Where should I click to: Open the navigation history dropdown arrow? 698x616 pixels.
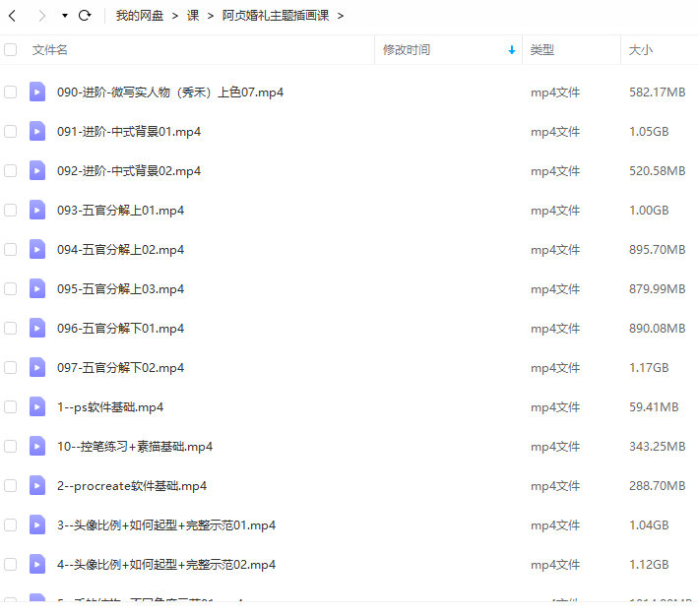point(65,16)
